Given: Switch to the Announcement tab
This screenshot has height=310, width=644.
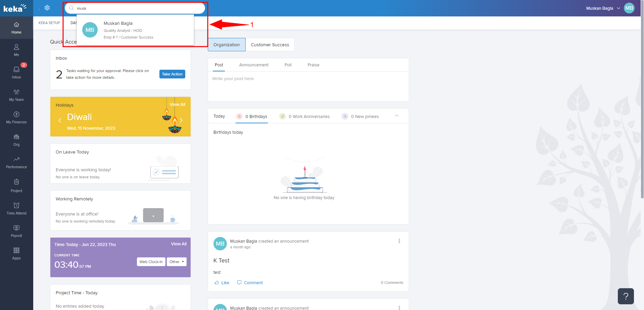Looking at the screenshot, I should point(254,65).
